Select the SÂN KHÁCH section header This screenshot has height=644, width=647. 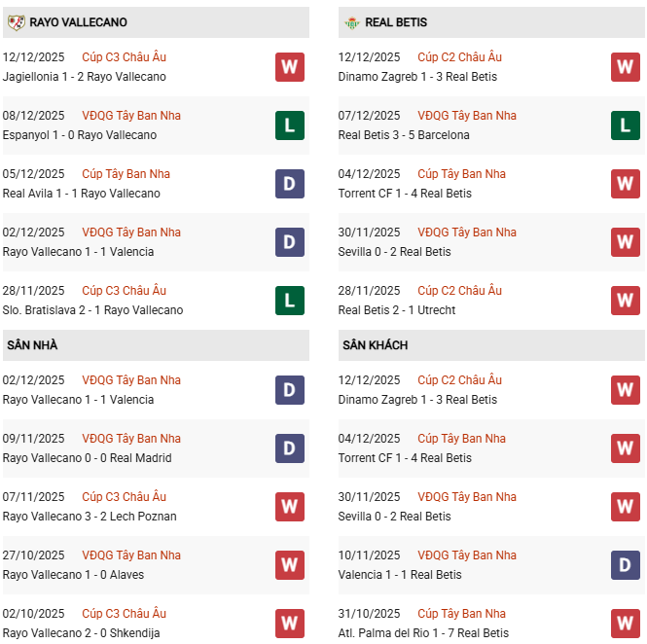[x=375, y=345]
